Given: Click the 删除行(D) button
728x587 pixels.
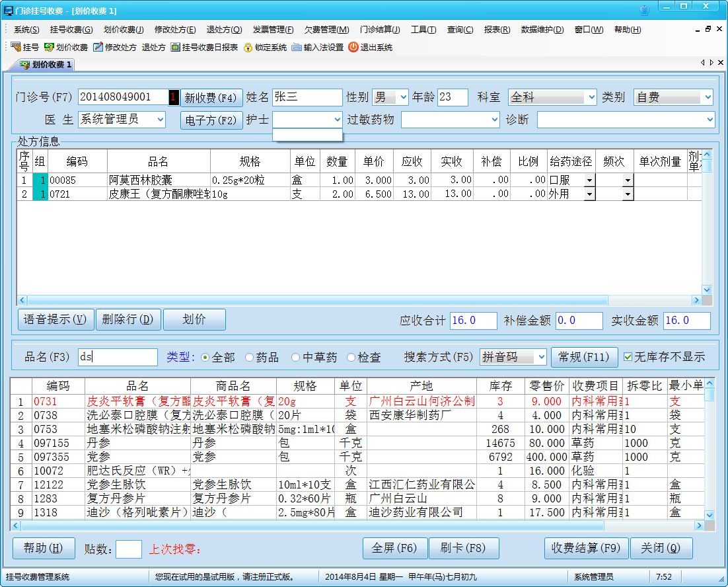Looking at the screenshot, I should tap(128, 319).
